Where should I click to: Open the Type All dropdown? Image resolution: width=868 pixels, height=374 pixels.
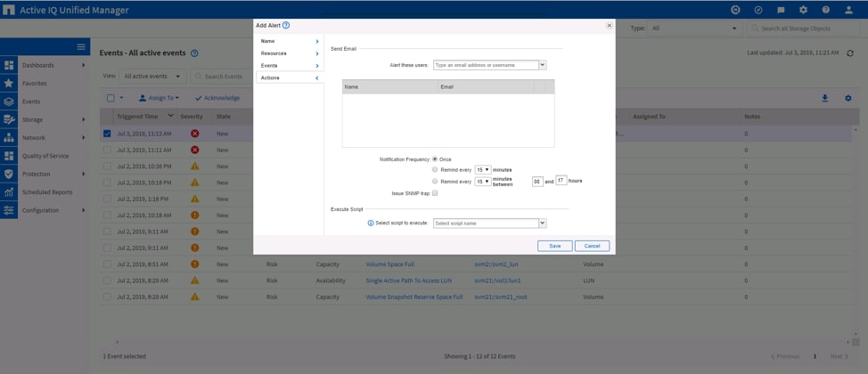click(695, 28)
